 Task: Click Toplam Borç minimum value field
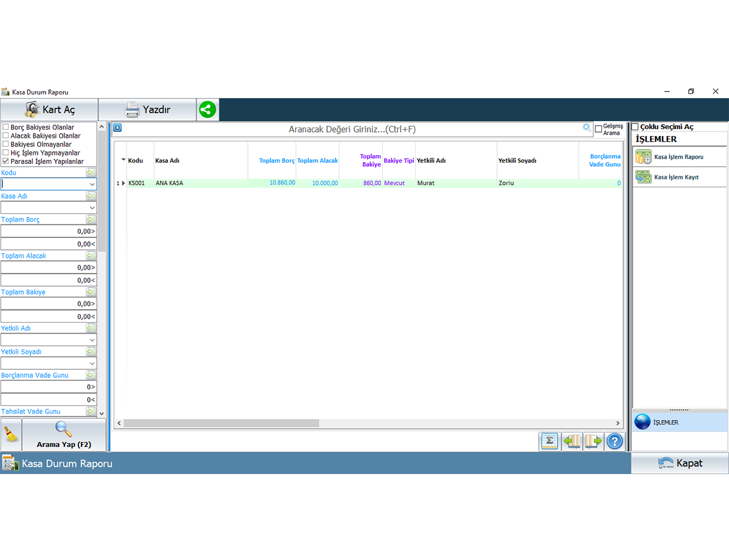(x=48, y=231)
